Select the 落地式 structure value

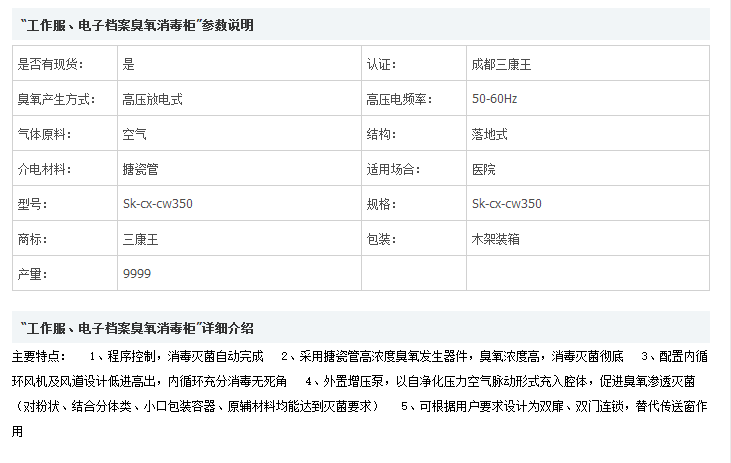(x=490, y=134)
